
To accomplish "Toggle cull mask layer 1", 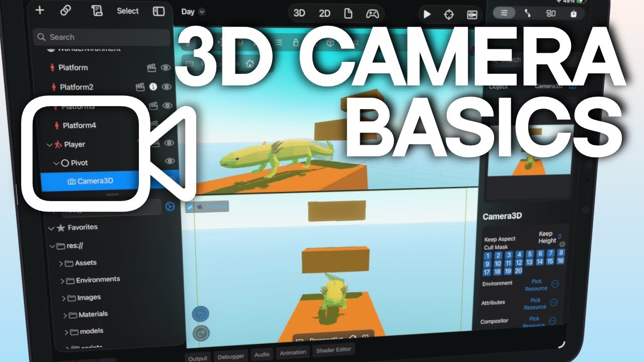I will click(488, 255).
